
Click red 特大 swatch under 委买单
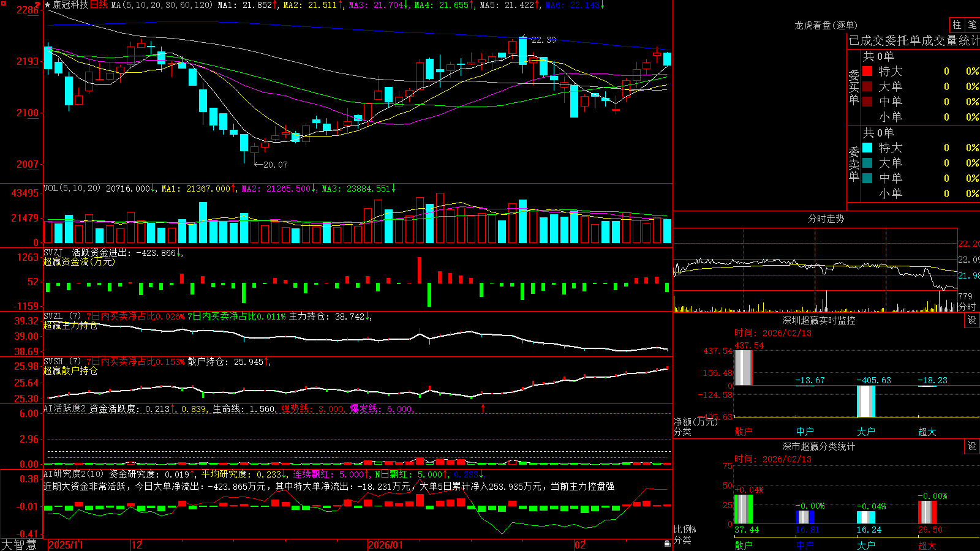[867, 71]
